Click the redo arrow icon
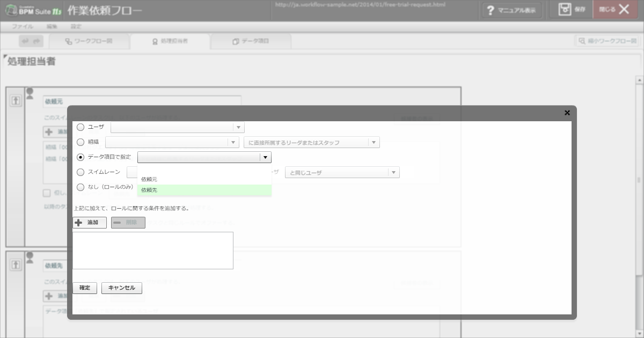Viewport: 644px width, 338px height. pos(37,41)
